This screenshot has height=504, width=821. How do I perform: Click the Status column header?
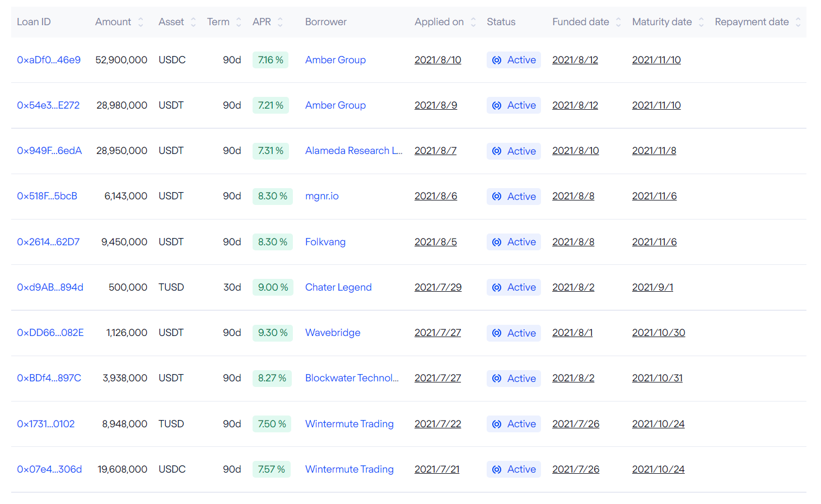click(501, 22)
